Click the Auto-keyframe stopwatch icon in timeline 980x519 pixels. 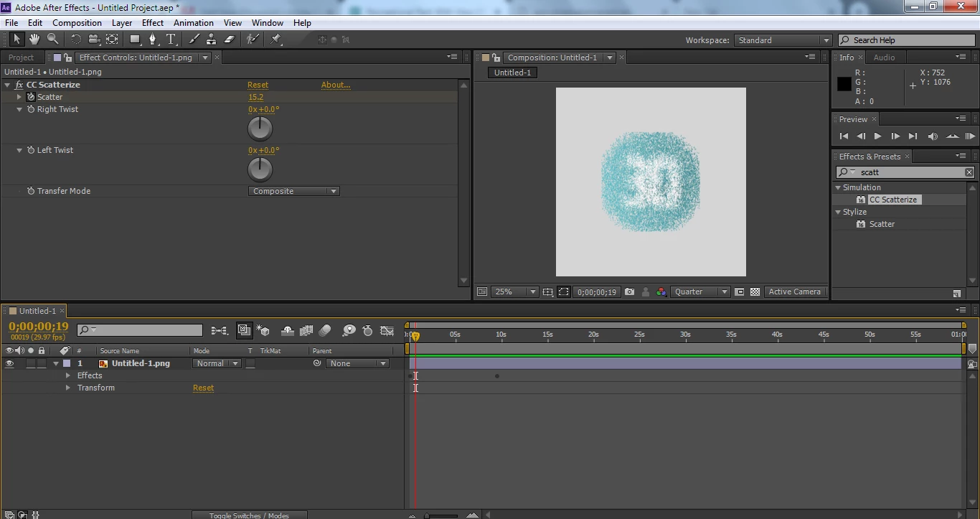click(x=368, y=330)
